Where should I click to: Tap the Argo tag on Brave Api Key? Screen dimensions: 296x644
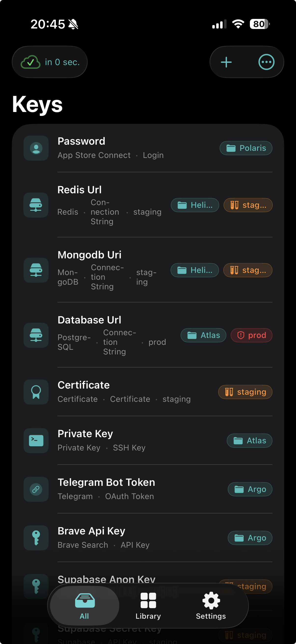point(250,538)
